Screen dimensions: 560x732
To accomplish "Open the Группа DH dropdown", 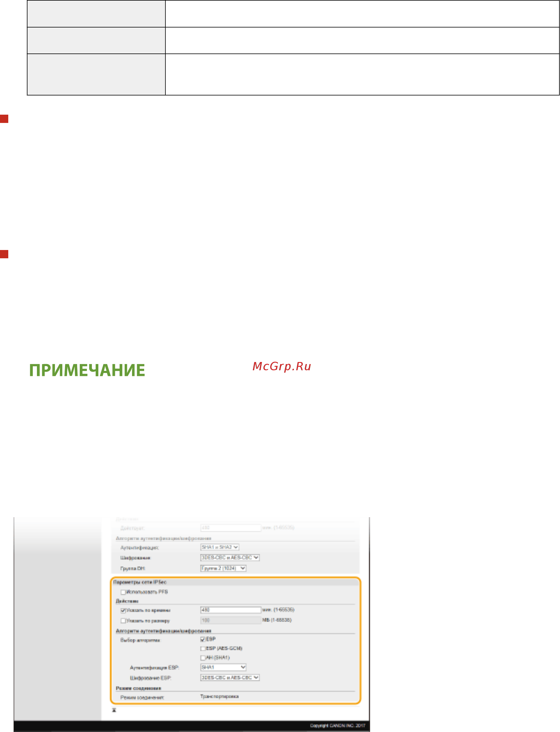I will tap(223, 568).
